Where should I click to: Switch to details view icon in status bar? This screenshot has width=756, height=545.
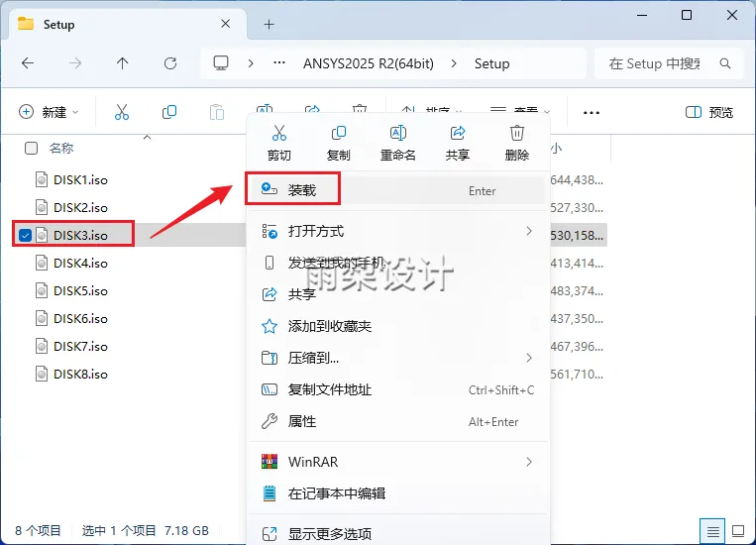click(712, 531)
